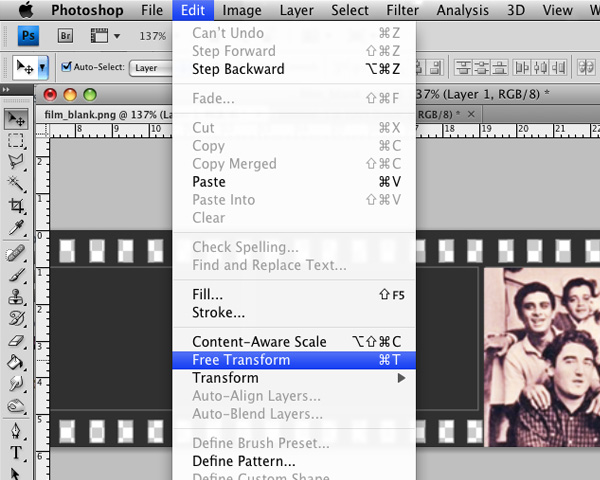
Task: Click Step Backward in Edit menu
Action: point(238,69)
